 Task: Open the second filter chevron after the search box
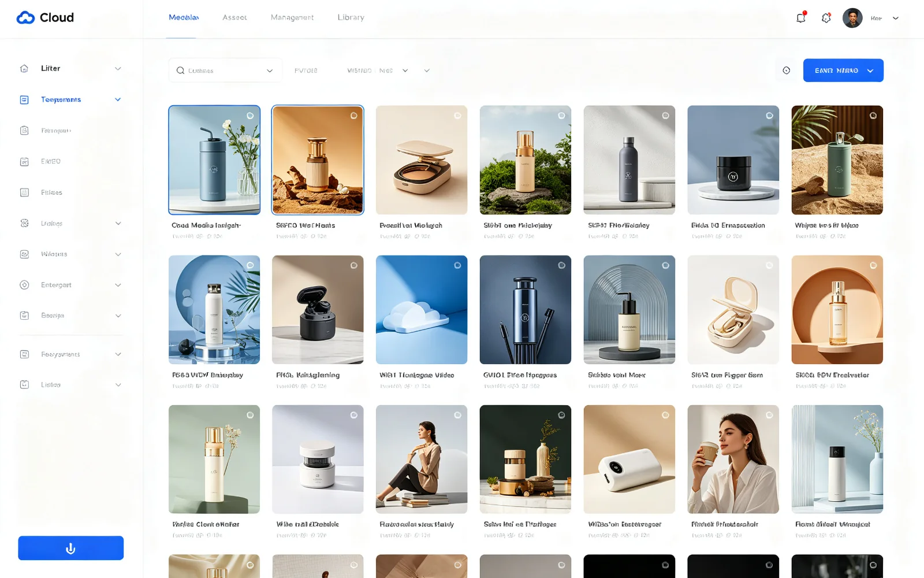click(x=427, y=71)
